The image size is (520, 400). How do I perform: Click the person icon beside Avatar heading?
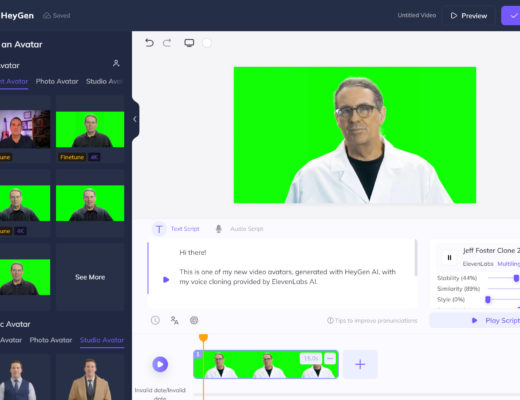tap(116, 63)
